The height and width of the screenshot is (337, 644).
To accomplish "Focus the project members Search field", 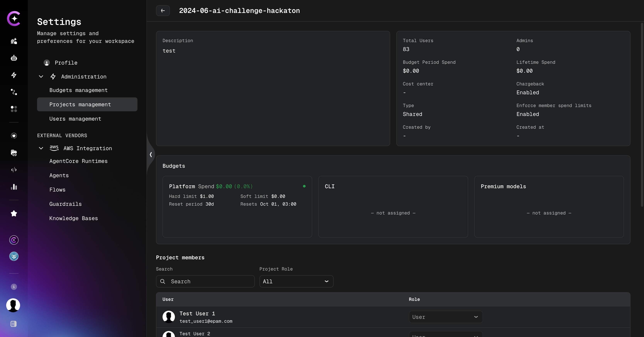I will (x=205, y=282).
